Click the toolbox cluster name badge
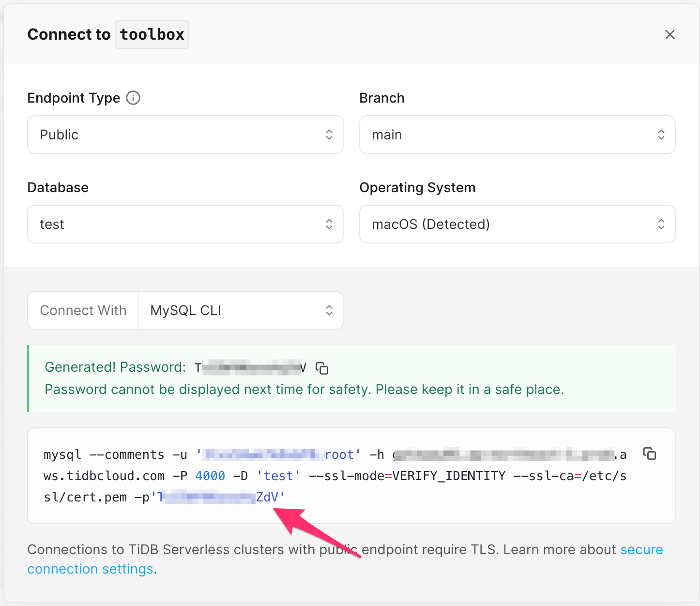700x606 pixels. (x=152, y=34)
